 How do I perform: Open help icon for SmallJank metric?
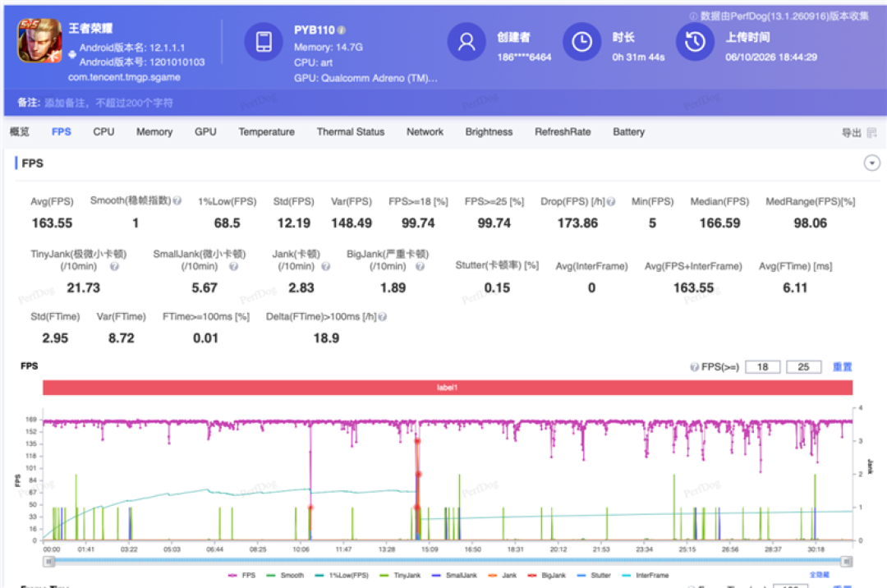233,266
